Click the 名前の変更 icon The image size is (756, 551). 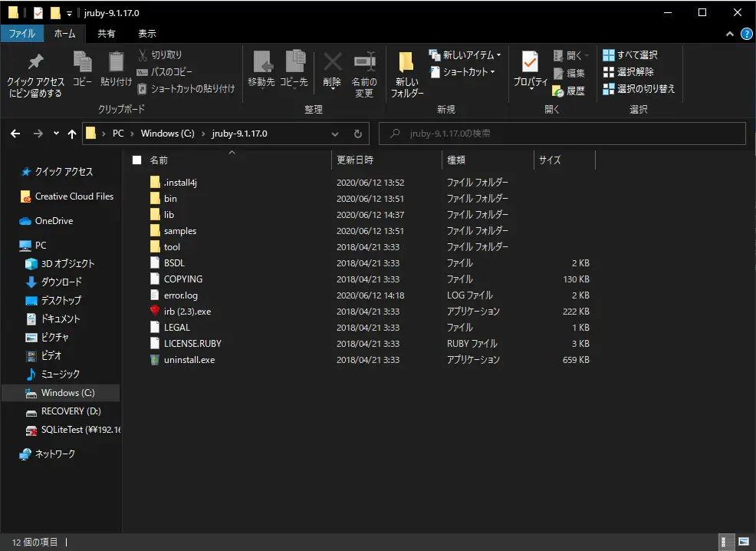pos(364,61)
